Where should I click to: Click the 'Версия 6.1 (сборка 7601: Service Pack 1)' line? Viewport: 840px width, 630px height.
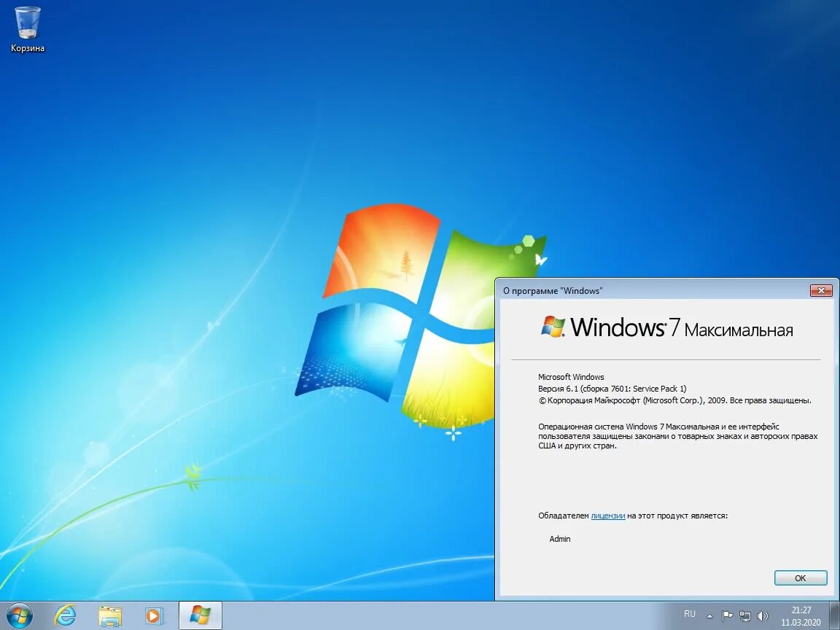[612, 389]
